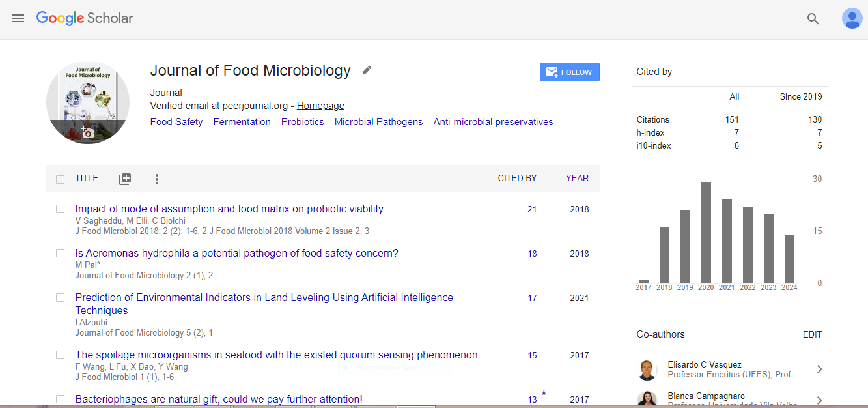Sort articles by the TITLE column
Viewport: 868px width, 408px height.
click(87, 178)
